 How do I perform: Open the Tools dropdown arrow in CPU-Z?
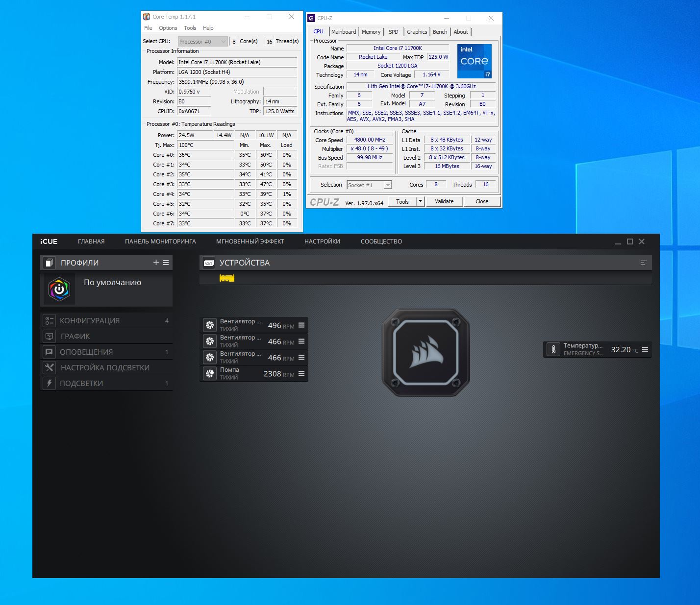[420, 201]
